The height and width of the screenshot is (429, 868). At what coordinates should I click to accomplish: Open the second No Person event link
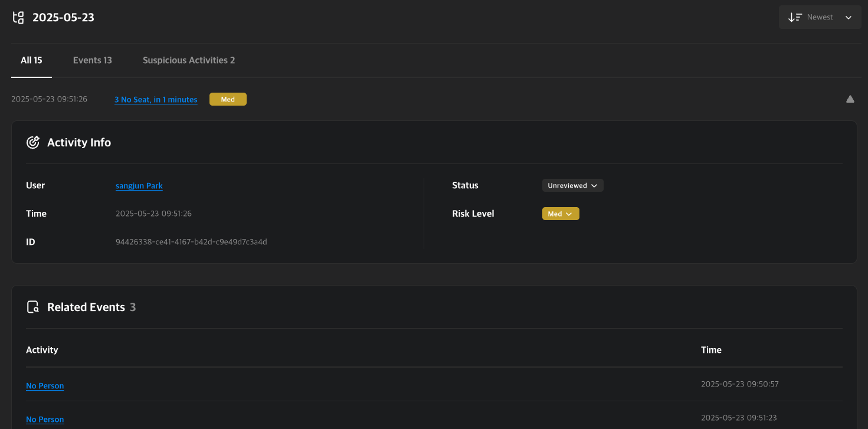[45, 419]
